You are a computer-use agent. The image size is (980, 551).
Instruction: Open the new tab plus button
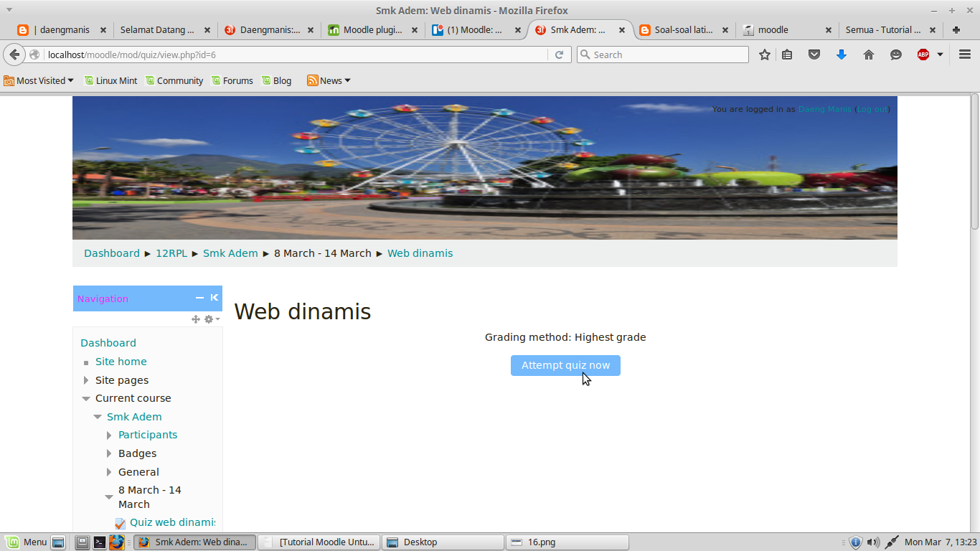point(956,30)
